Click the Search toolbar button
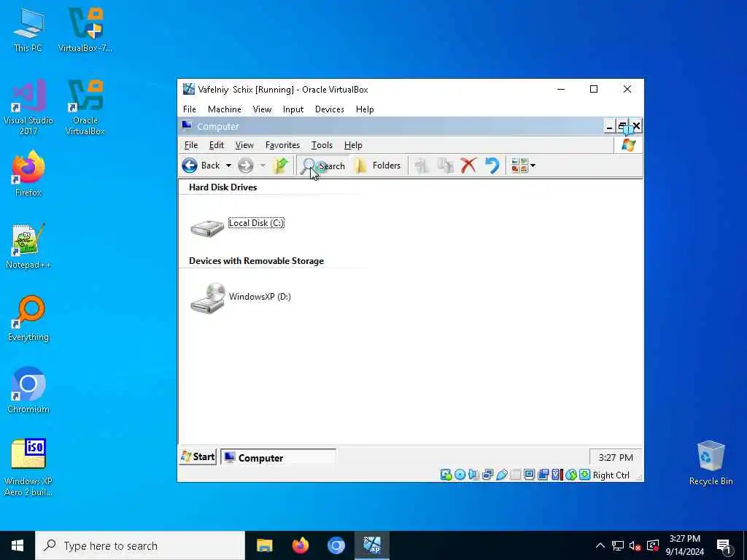 pos(323,166)
